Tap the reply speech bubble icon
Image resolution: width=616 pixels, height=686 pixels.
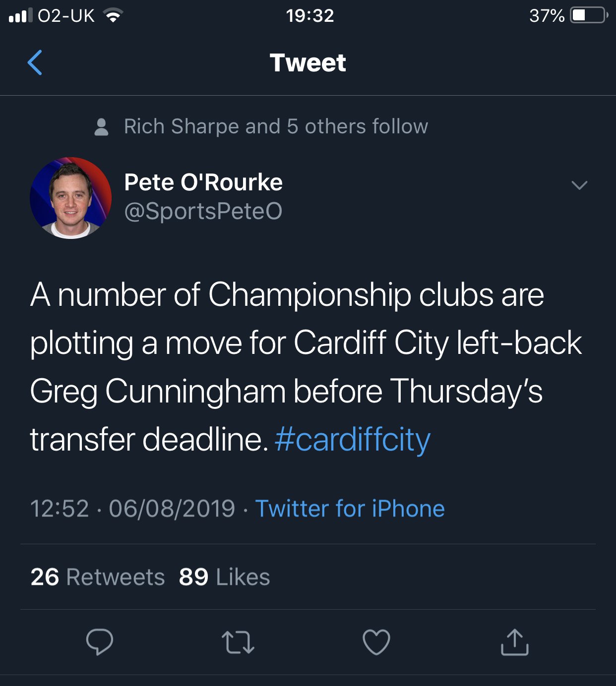coord(100,642)
